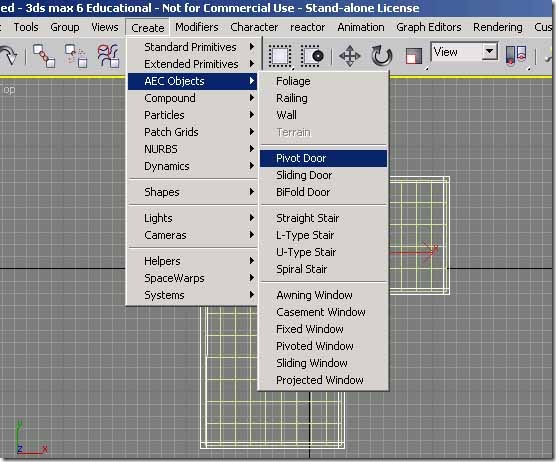The height and width of the screenshot is (462, 556).
Task: Expand the Patch Grids submenu
Action: 192,132
